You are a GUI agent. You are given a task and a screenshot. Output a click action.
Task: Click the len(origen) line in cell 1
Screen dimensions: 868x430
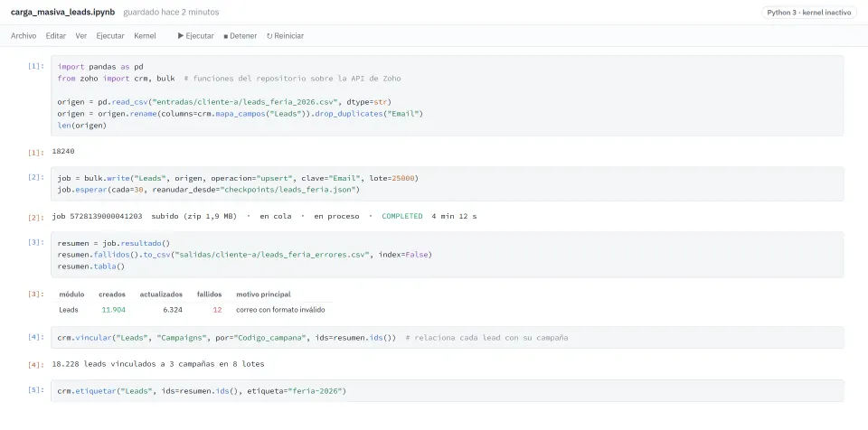(82, 125)
